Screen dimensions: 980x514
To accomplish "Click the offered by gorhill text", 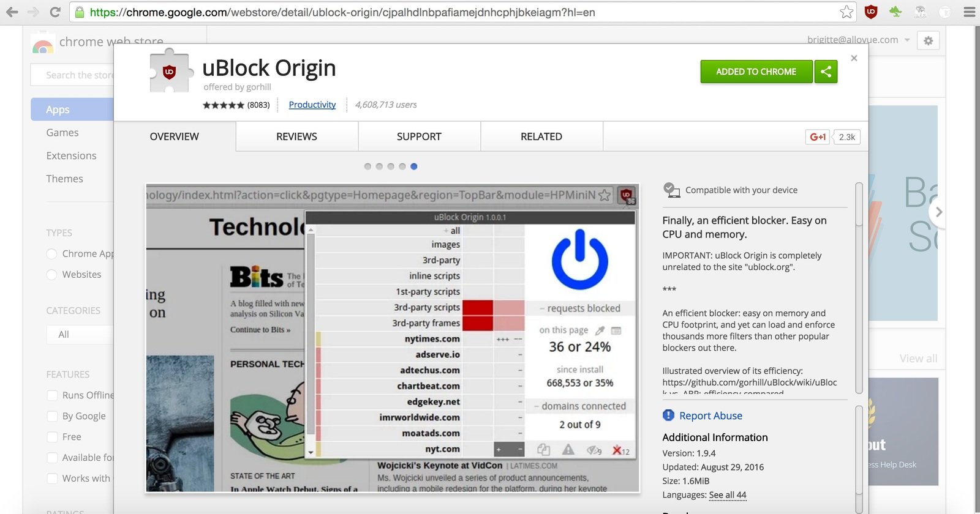I will 237,87.
